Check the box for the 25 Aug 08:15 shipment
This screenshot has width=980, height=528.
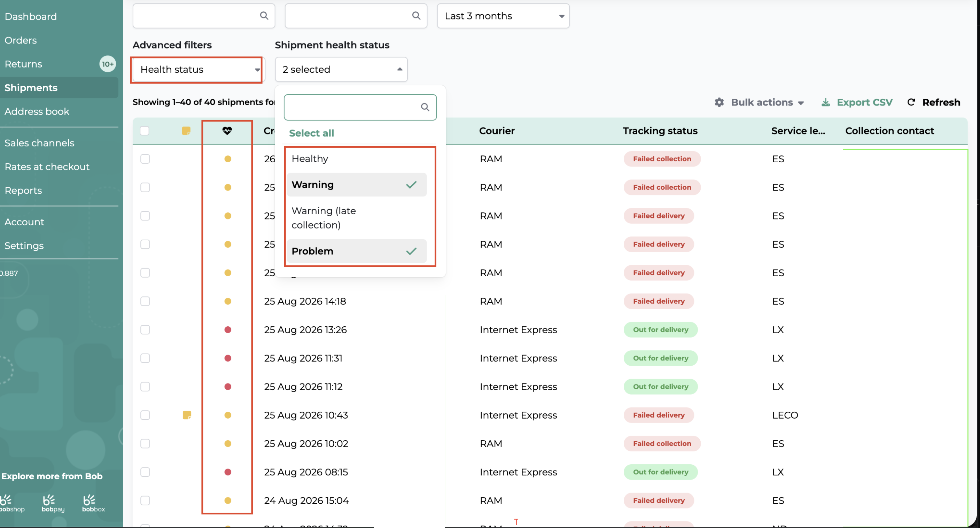click(x=145, y=472)
